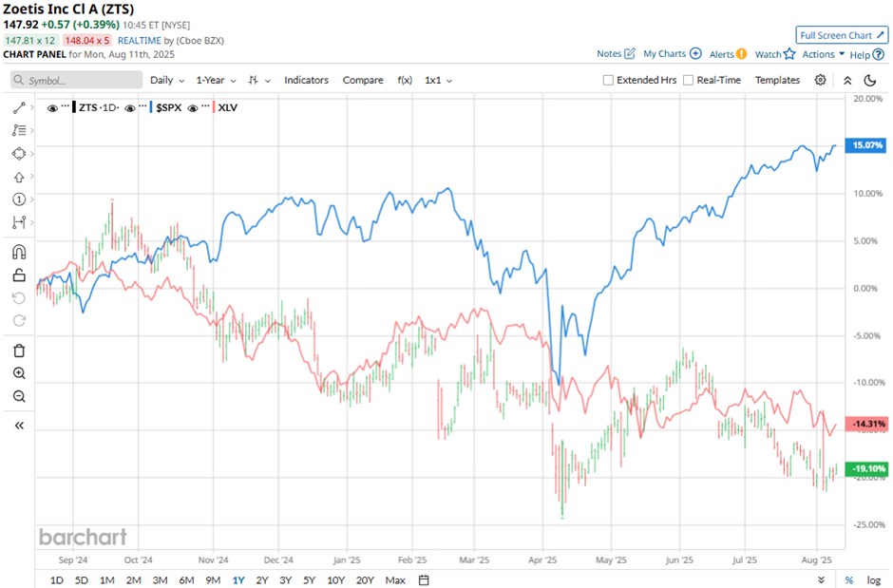The image size is (893, 588).
Task: Click the lock drawings icon
Action: [x=19, y=275]
